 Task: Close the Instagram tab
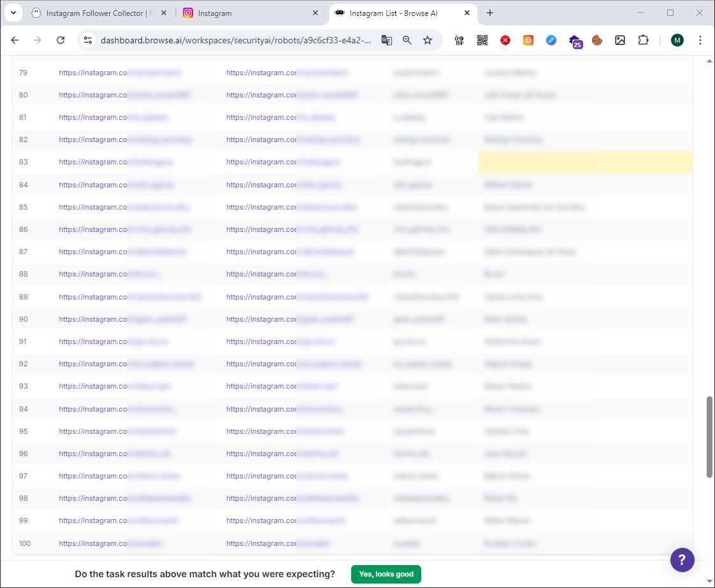coord(315,13)
